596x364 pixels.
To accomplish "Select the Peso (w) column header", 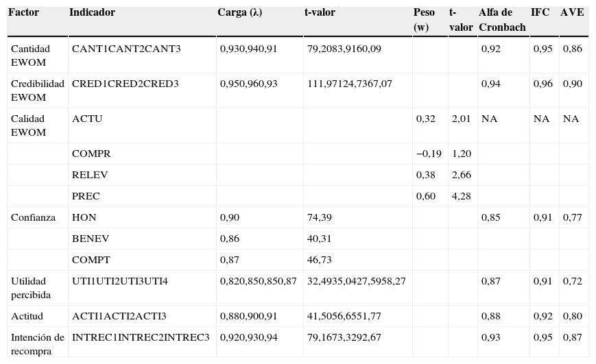I will (424, 20).
